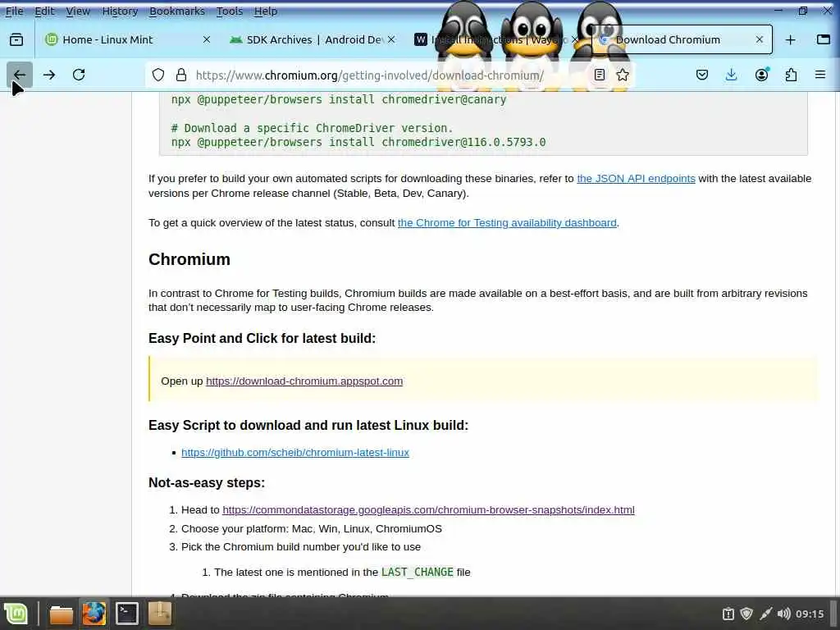Open the network connection tray icon
Viewport: 840px width, 630px height.
[765, 614]
